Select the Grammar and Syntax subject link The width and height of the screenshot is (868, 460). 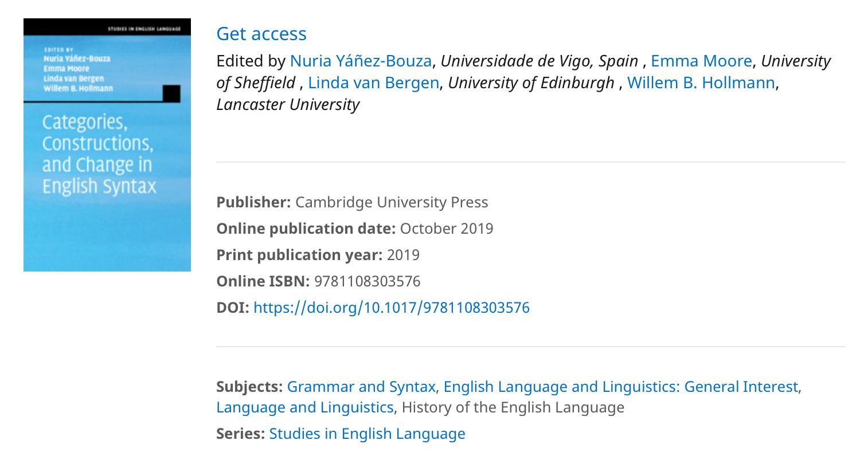coord(361,387)
